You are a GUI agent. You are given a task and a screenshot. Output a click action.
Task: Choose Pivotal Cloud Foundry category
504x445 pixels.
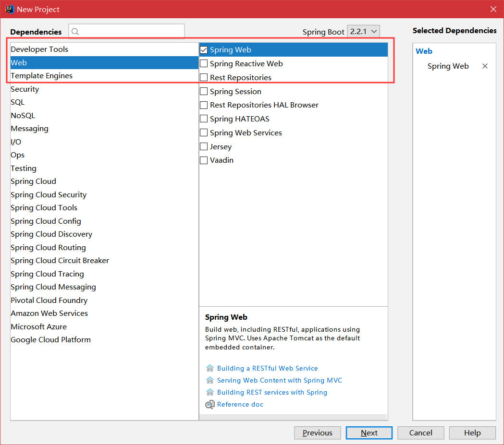tap(104, 300)
